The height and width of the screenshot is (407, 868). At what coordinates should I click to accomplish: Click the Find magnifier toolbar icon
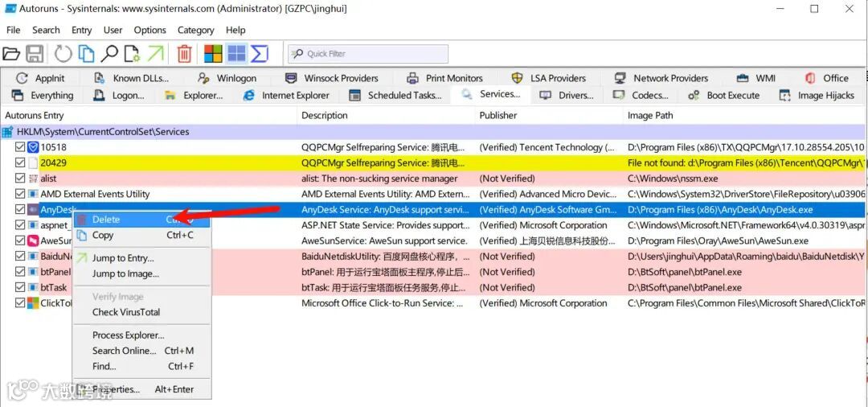[109, 54]
